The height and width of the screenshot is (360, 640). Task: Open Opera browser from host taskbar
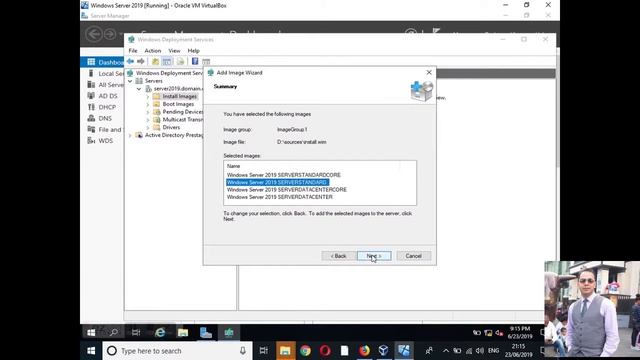[325, 351]
